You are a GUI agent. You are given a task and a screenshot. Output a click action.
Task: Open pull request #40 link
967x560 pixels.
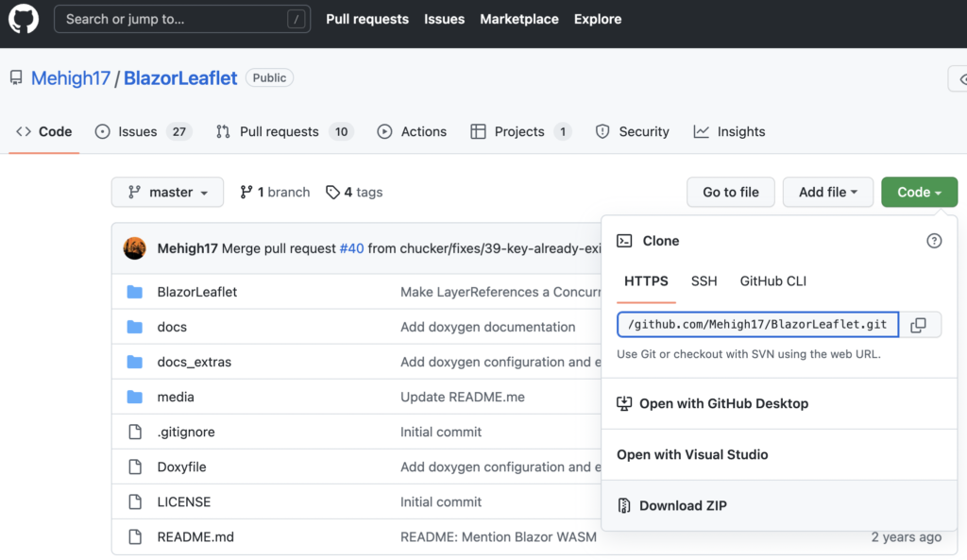pos(351,248)
